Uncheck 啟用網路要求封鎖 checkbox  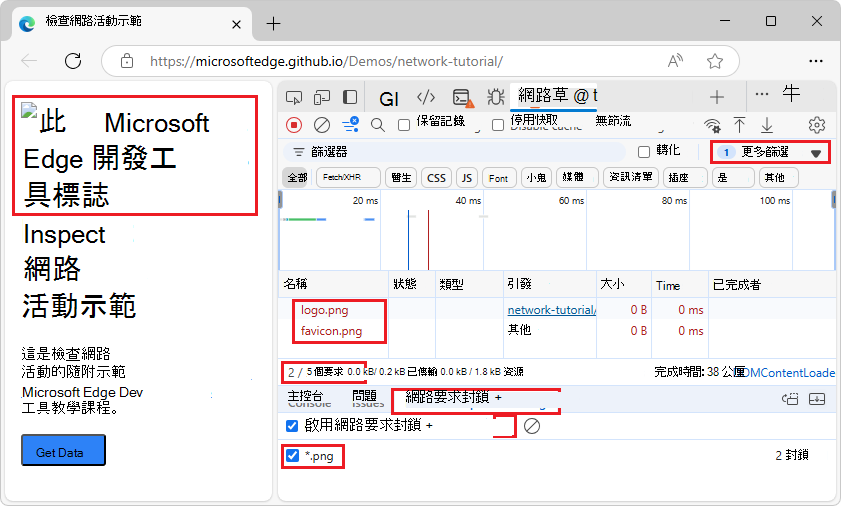tap(292, 426)
